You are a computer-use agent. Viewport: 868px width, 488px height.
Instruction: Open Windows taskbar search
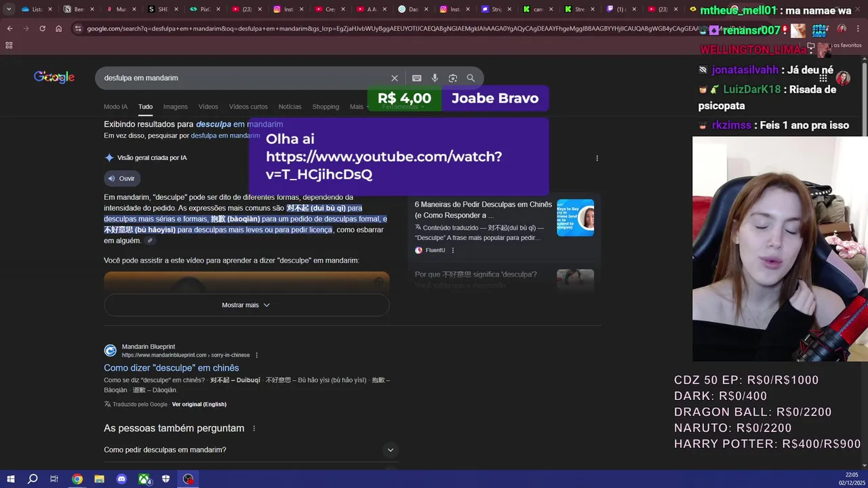click(x=33, y=479)
